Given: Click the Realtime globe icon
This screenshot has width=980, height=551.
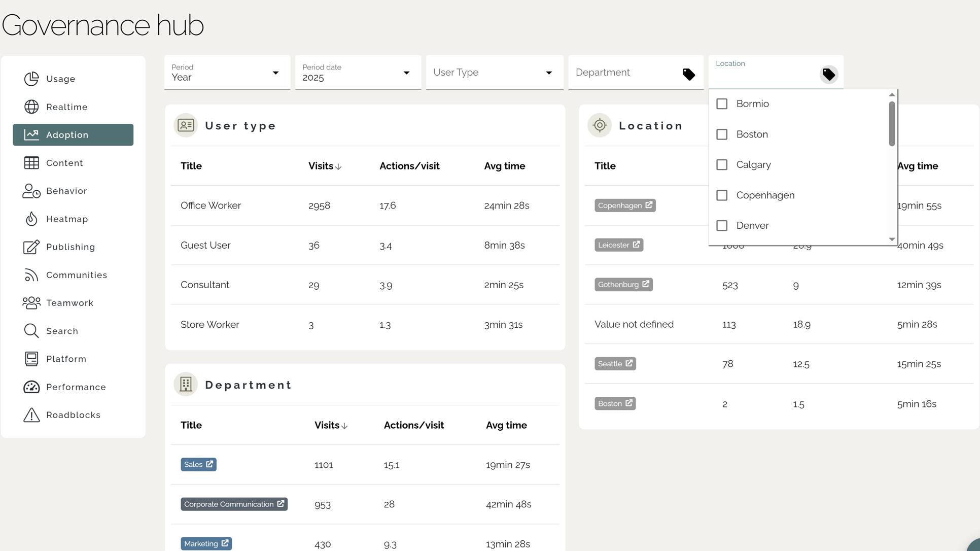Looking at the screenshot, I should click(x=31, y=107).
